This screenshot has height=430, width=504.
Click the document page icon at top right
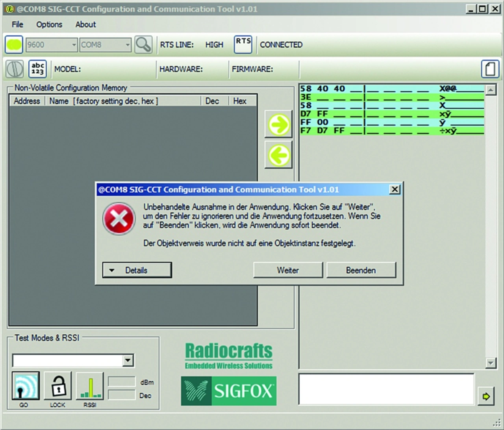(x=490, y=69)
